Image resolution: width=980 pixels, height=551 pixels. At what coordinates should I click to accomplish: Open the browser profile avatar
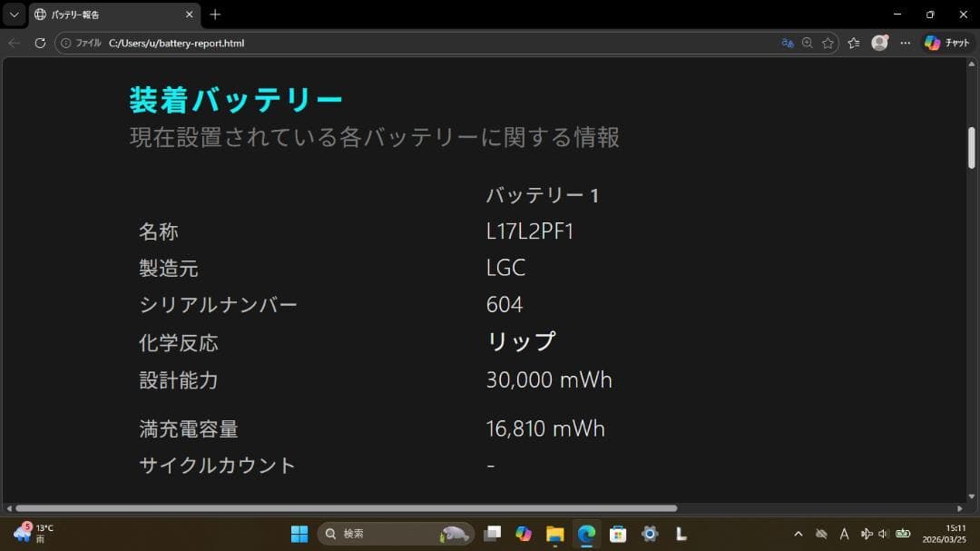(x=880, y=43)
